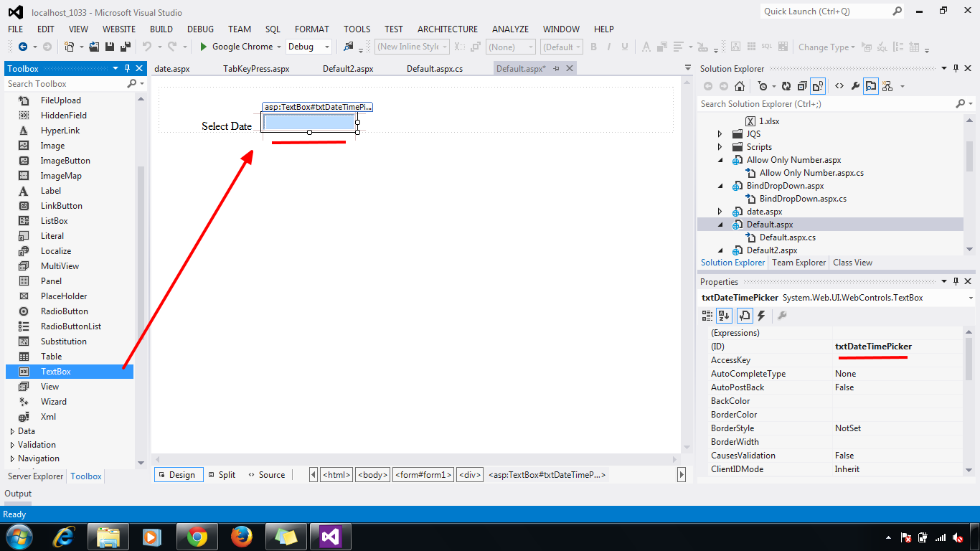
Task: Expand the Scripts folder node
Action: pyautogui.click(x=720, y=147)
